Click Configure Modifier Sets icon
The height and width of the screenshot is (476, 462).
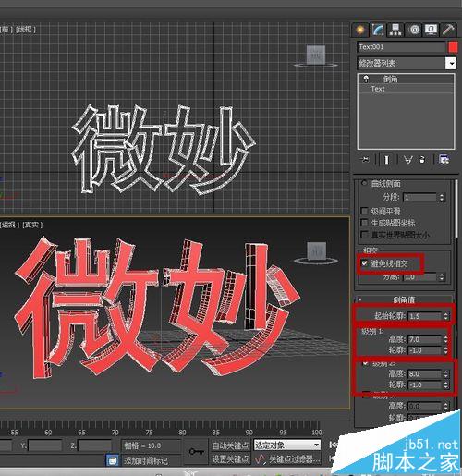pos(444,160)
